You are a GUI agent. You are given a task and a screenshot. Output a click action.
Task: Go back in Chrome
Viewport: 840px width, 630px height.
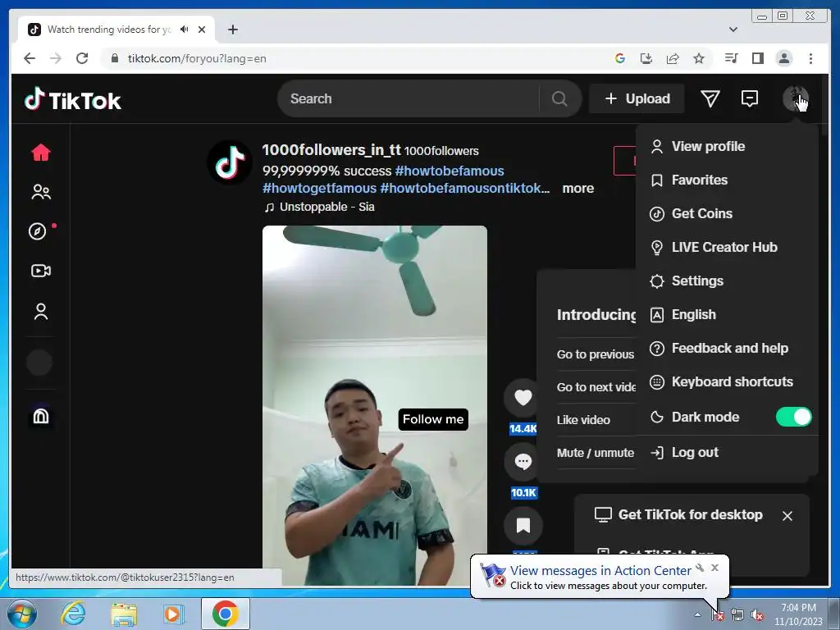coord(30,58)
